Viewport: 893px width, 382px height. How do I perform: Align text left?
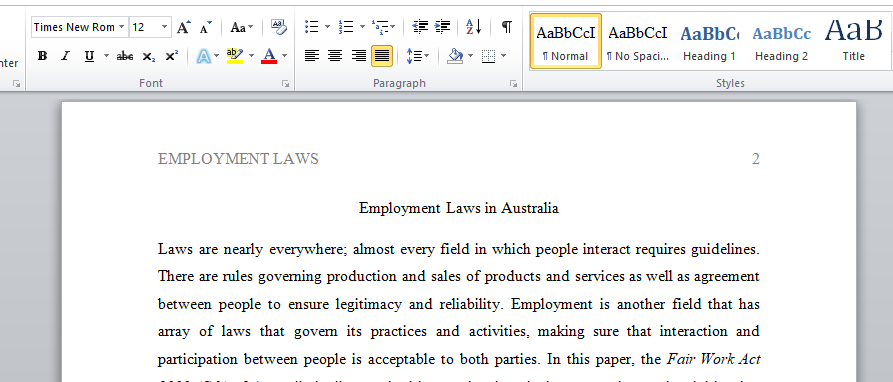[311, 56]
